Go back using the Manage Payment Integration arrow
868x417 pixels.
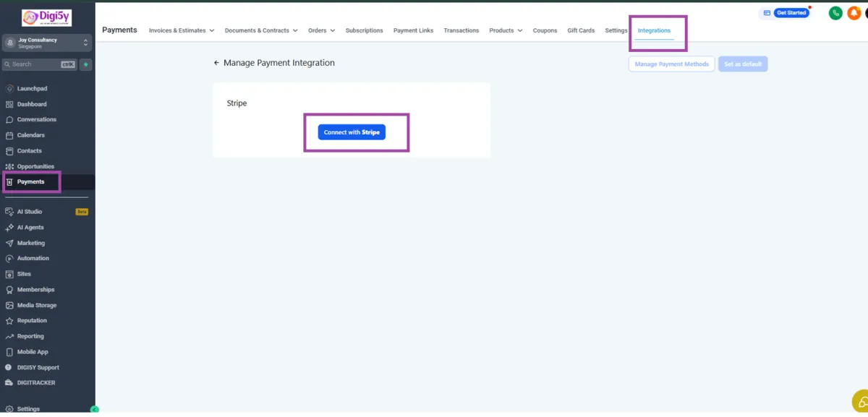[x=216, y=63]
